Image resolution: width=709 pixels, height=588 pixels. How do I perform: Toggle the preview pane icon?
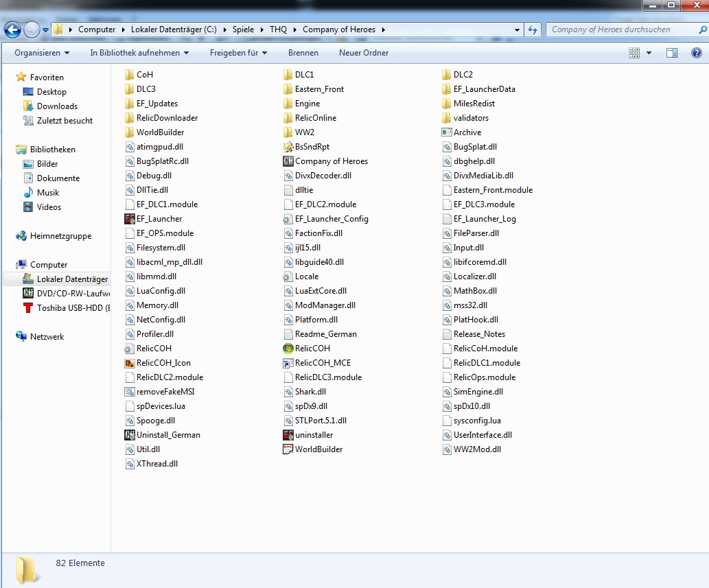click(x=672, y=53)
